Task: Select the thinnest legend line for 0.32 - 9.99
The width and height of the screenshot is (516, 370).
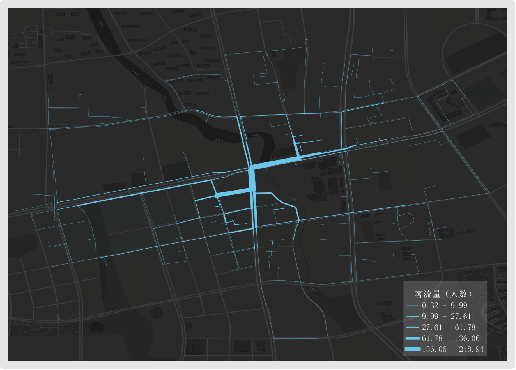Action: 412,305
